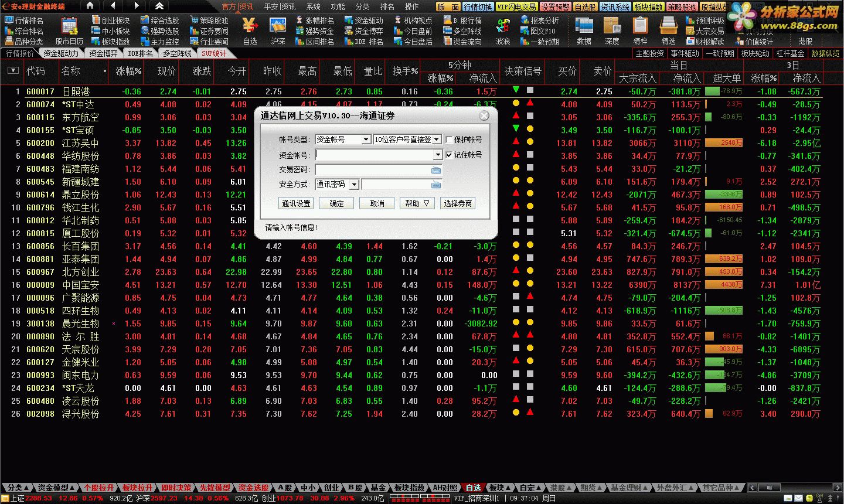Screen dimensions: 844x504
Task: Click soft keyboard icon for 交易密码
Action: click(436, 170)
